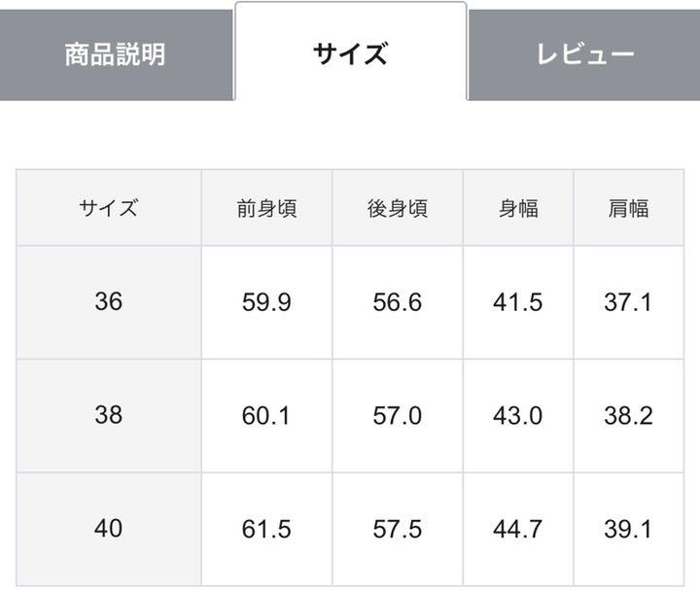Select the size 36 row label

(x=109, y=302)
